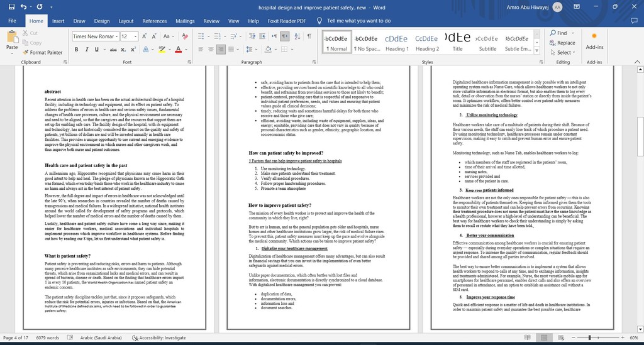Open Find in the Editing group
Screen dimensions: 644x345
[x=558, y=33]
